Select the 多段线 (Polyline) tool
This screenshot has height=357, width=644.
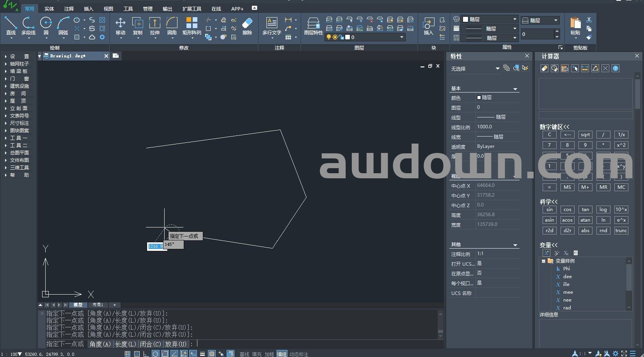(28, 26)
